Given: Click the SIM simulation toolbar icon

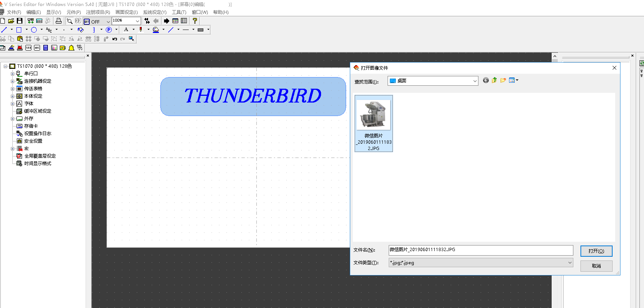Looking at the screenshot, I should pyautogui.click(x=39, y=21).
